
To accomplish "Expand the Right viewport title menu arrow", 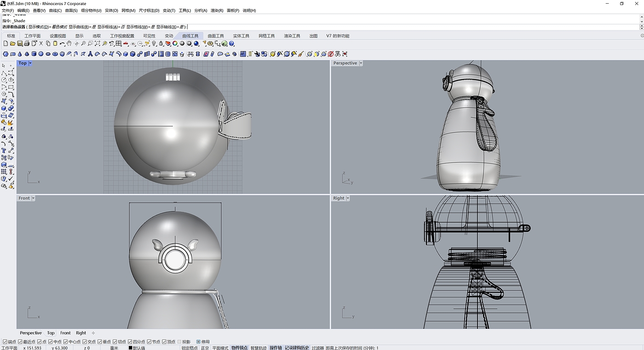I will click(348, 198).
